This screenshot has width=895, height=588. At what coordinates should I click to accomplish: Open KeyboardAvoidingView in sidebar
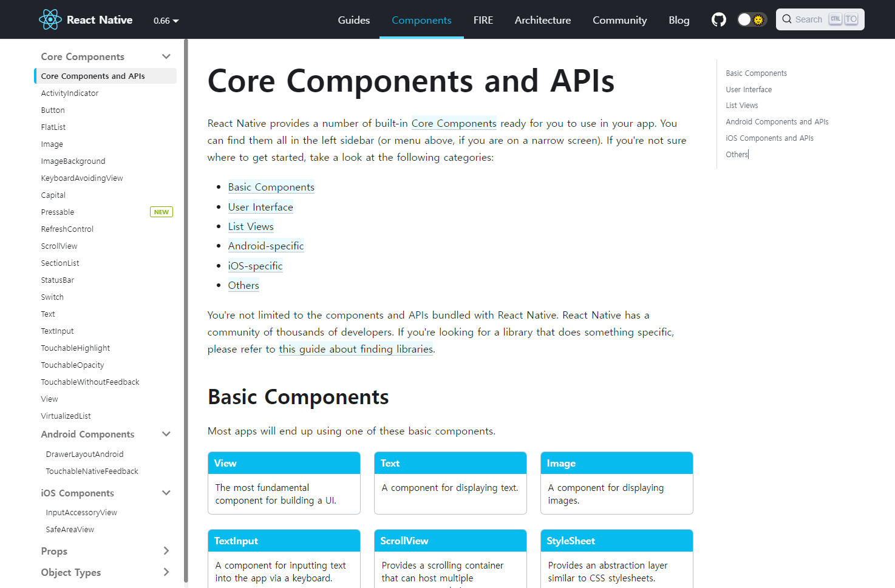pyautogui.click(x=82, y=178)
